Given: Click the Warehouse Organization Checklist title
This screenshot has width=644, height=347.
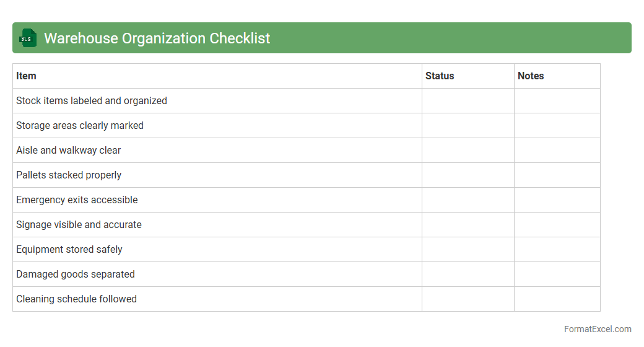Looking at the screenshot, I should pyautogui.click(x=157, y=38).
